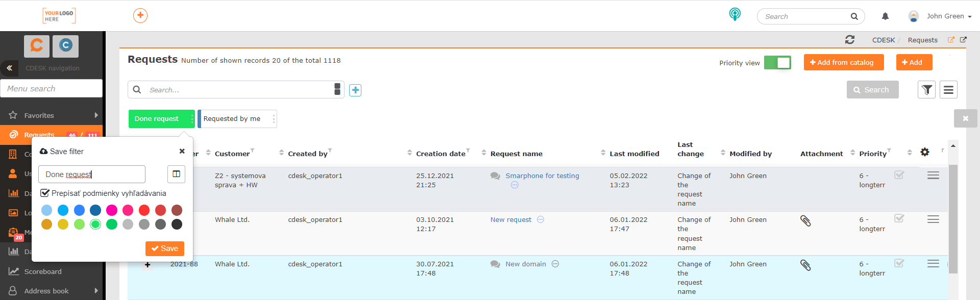
Task: Open Done request filter options dots
Action: [192, 119]
